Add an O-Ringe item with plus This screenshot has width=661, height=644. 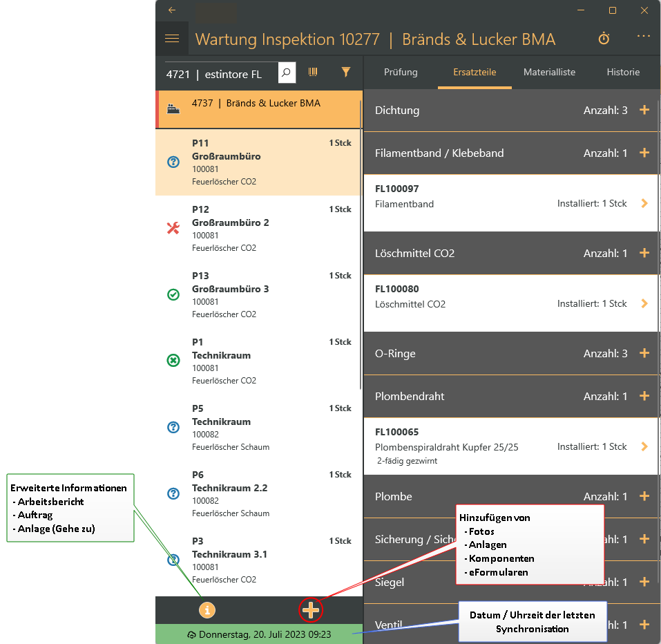(644, 353)
